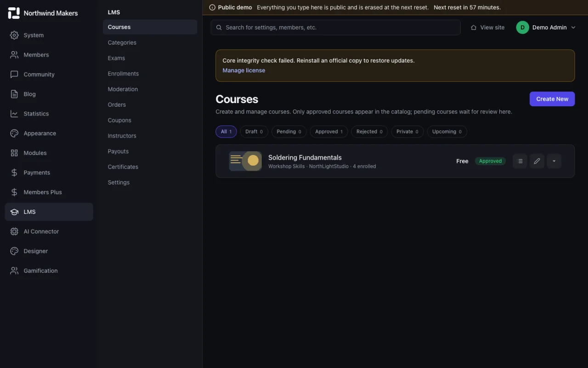Open Coupons in LMS submenu
Screen dimensions: 588x368
(150, 121)
